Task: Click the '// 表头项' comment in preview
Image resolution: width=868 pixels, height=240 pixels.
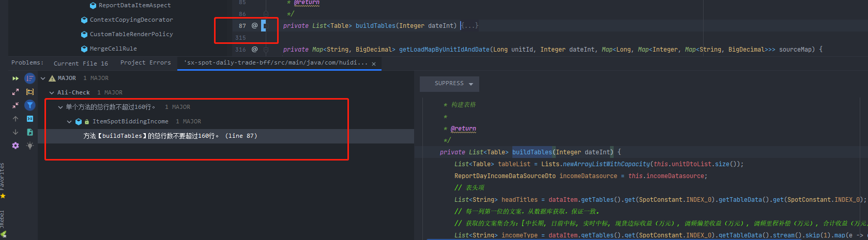Action: point(469,188)
